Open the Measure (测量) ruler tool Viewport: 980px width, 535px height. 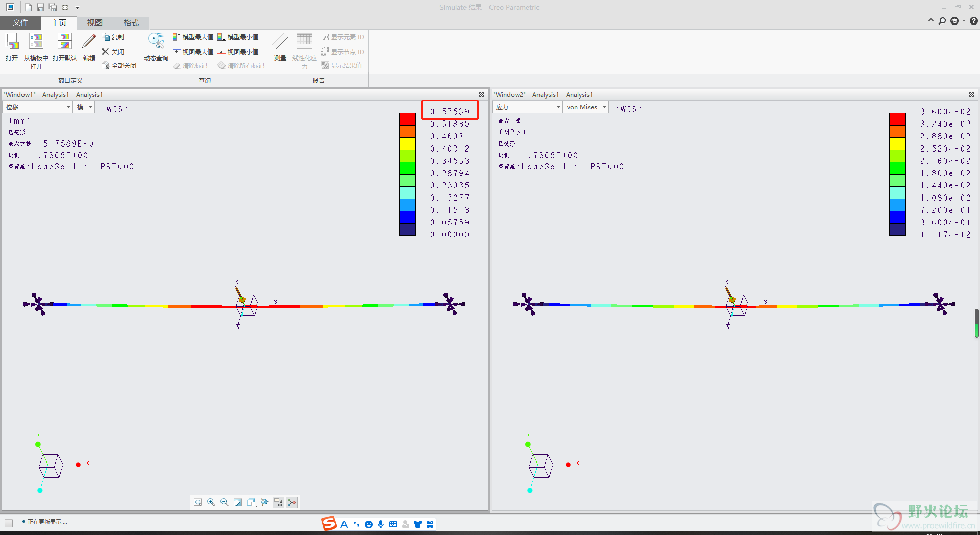(280, 47)
